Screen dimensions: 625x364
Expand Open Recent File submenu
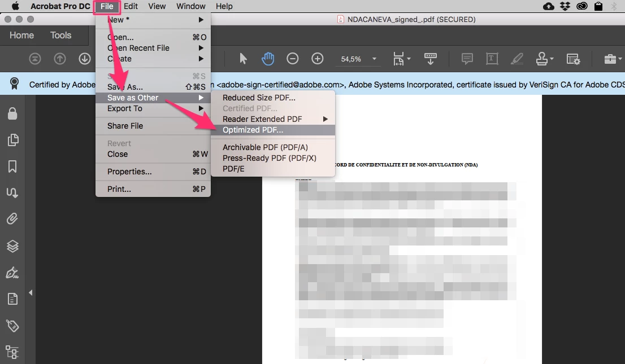point(153,48)
